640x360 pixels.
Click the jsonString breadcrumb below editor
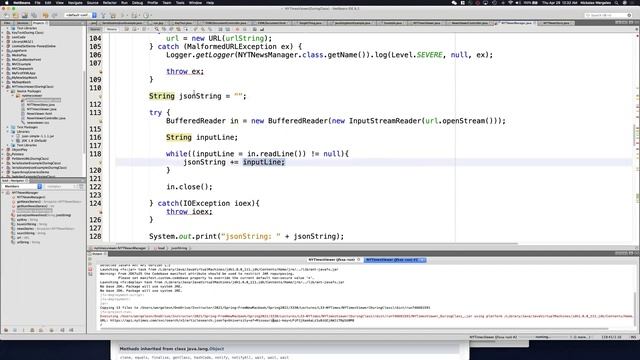click(x=179, y=248)
